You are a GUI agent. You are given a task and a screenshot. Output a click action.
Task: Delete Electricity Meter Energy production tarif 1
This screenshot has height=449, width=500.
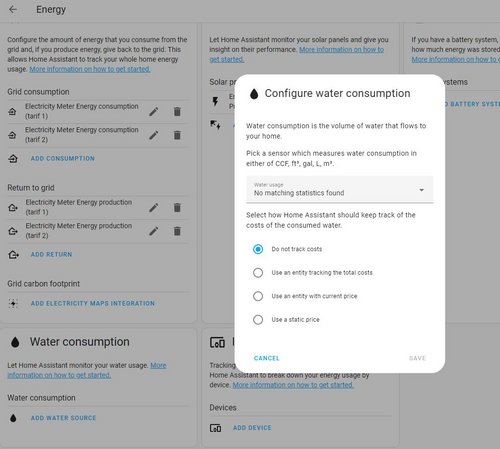pyautogui.click(x=177, y=208)
